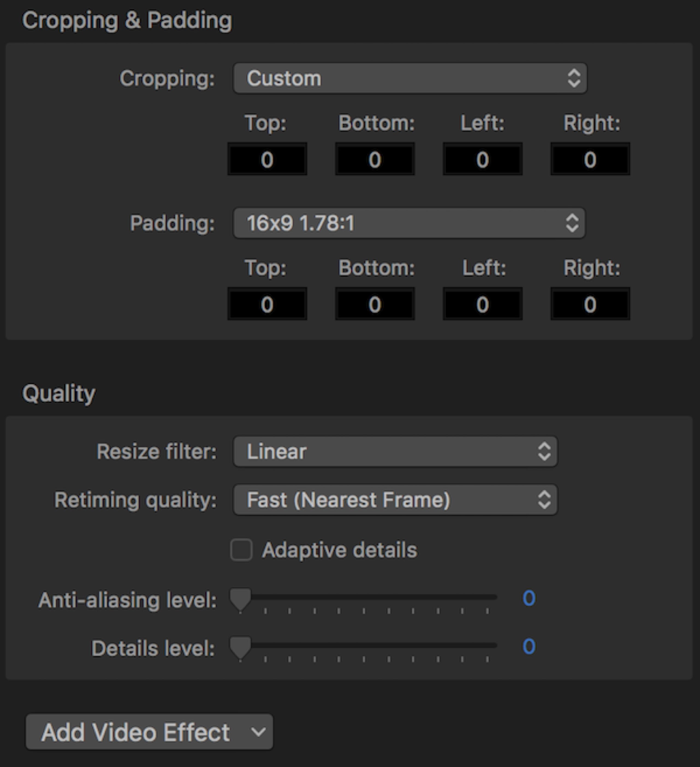The width and height of the screenshot is (700, 767).
Task: Click the Padding Right value field
Action: point(590,304)
